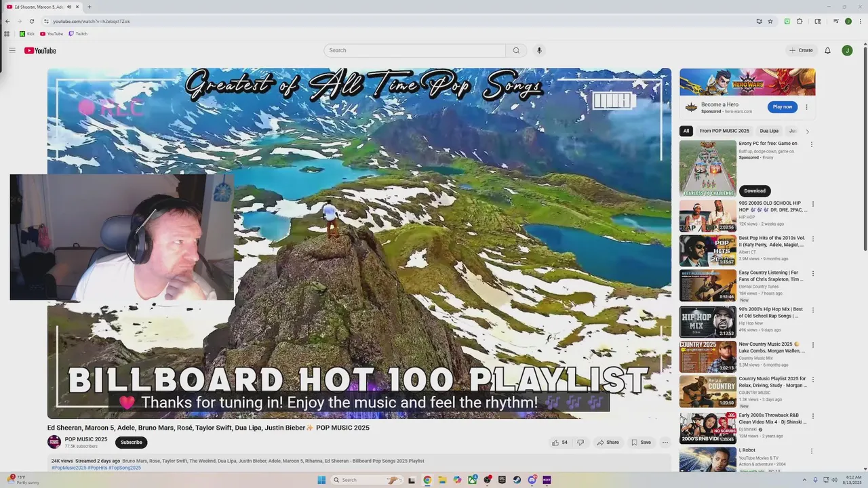
Task: Open the 90's 2000's Hip Hop Mix thumbnail
Action: pos(708,322)
